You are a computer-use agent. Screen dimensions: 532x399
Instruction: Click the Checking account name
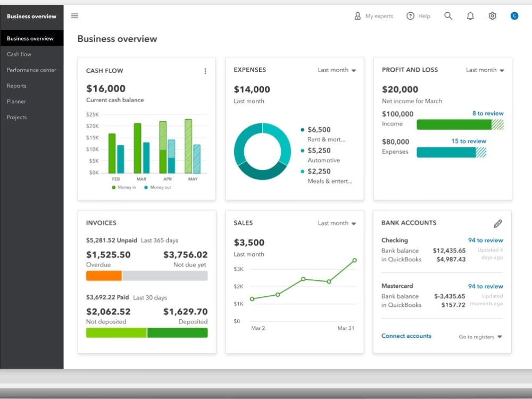(x=395, y=240)
